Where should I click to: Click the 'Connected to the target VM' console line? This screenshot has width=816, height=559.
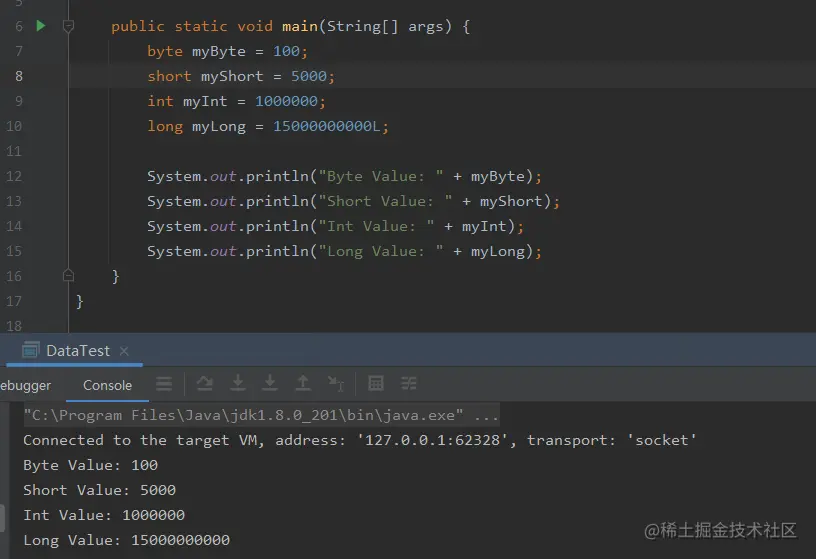360,440
